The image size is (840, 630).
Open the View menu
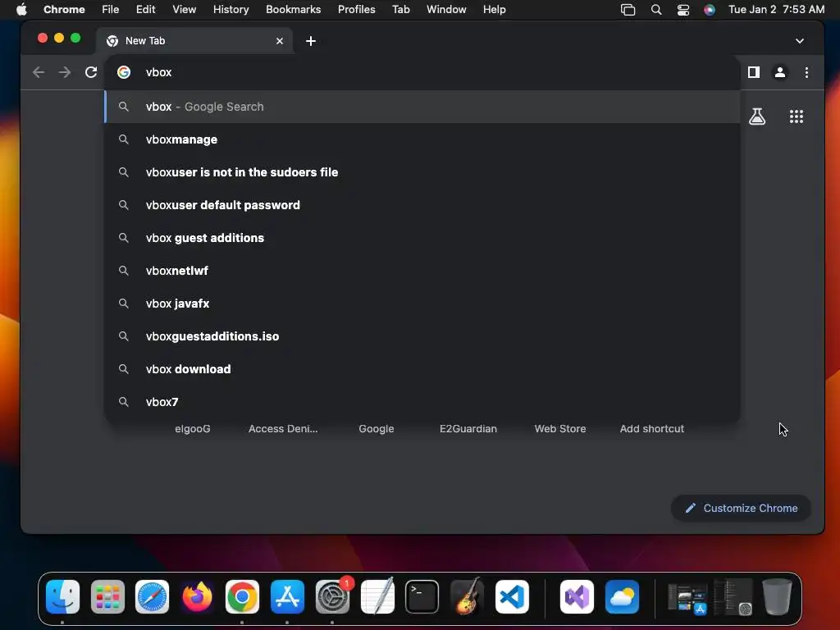point(184,10)
